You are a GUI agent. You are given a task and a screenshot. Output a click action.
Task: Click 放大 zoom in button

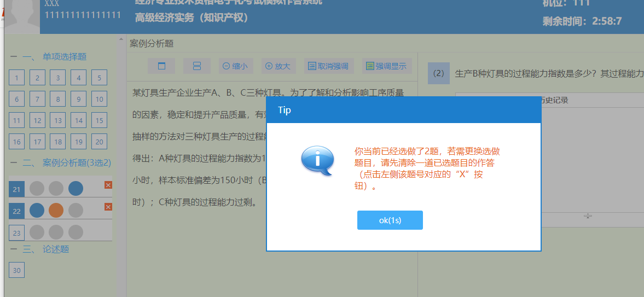click(x=279, y=66)
